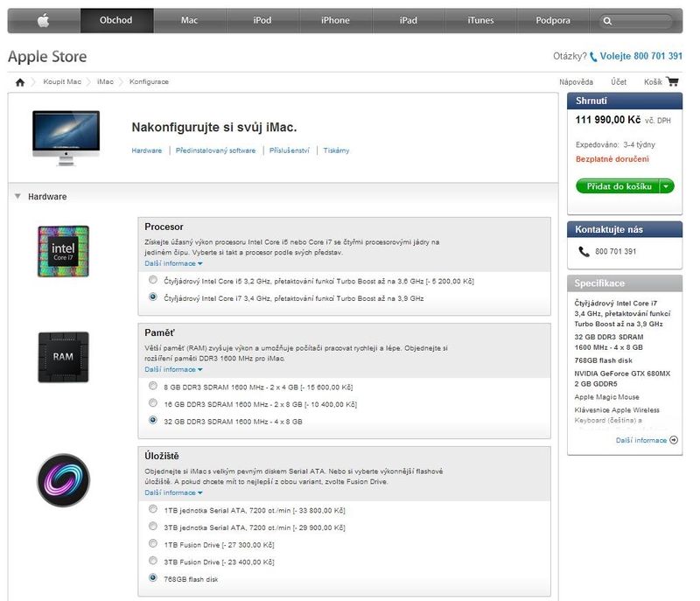Choose 8 GB DDR3 SDRAM memory option
This screenshot has height=601, width=700.
pos(153,386)
